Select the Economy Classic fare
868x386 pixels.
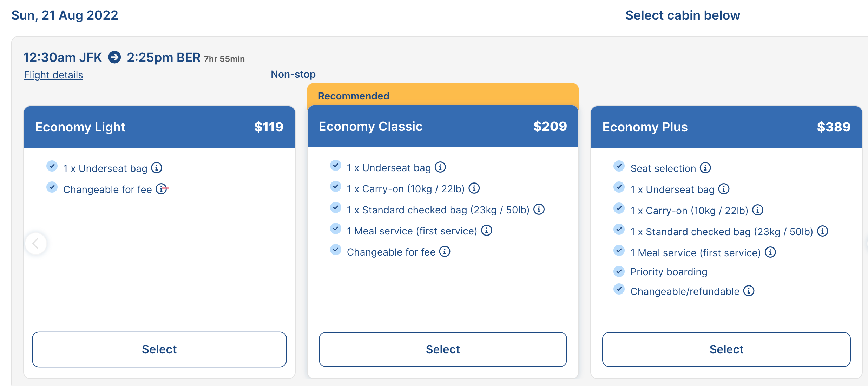(x=443, y=349)
